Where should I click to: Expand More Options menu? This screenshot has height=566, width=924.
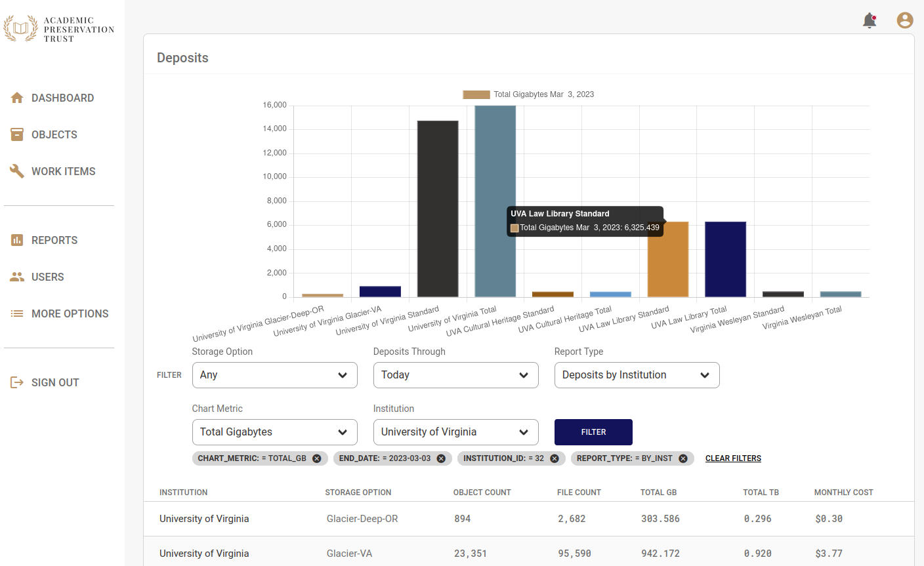pyautogui.click(x=70, y=313)
